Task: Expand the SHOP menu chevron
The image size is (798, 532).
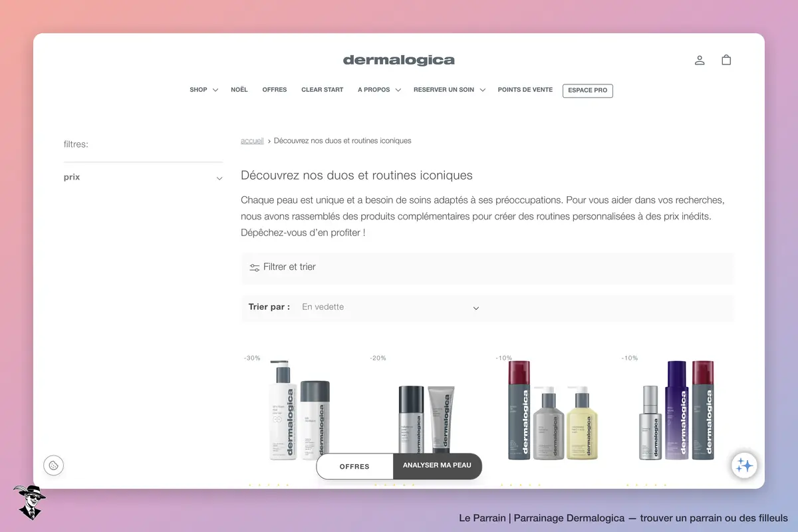Action: 215,90
